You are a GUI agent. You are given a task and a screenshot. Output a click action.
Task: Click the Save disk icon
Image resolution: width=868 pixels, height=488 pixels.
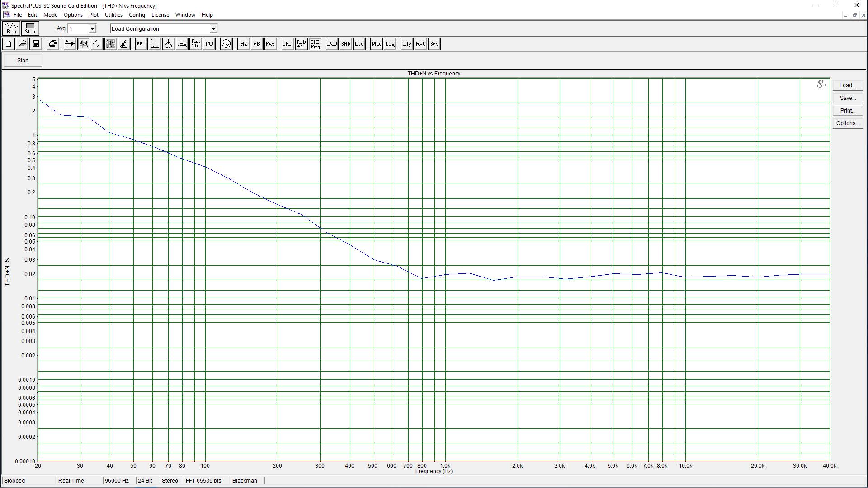pyautogui.click(x=36, y=44)
